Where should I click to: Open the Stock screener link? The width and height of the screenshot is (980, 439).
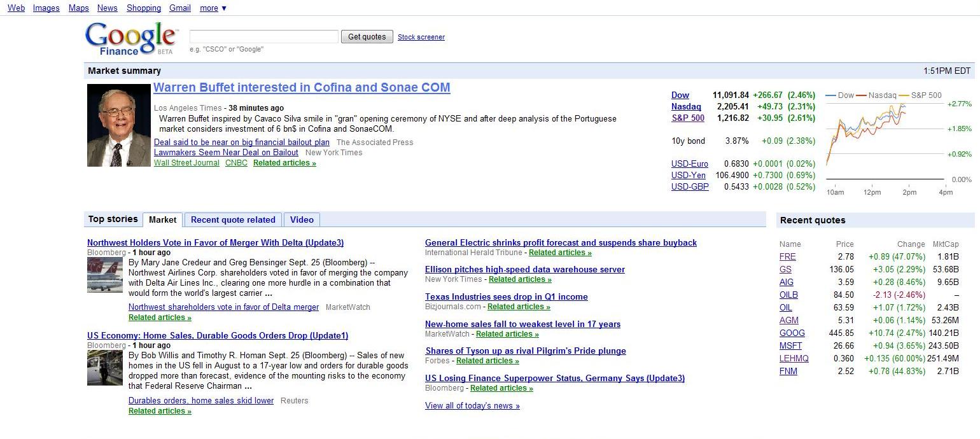(421, 37)
